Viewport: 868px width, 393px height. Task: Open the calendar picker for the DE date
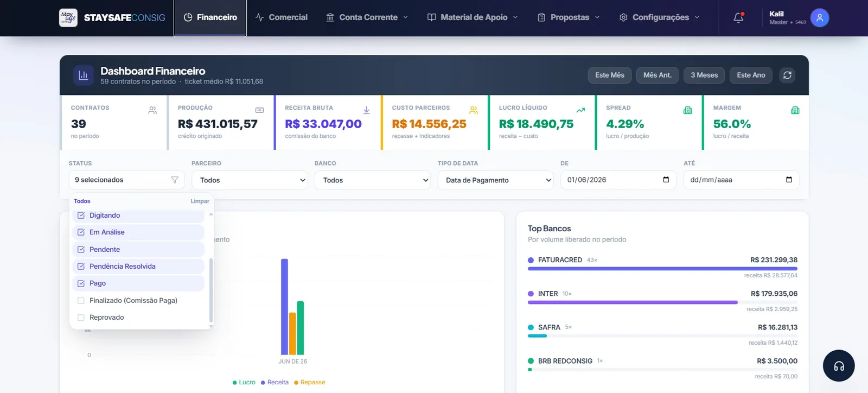(666, 180)
